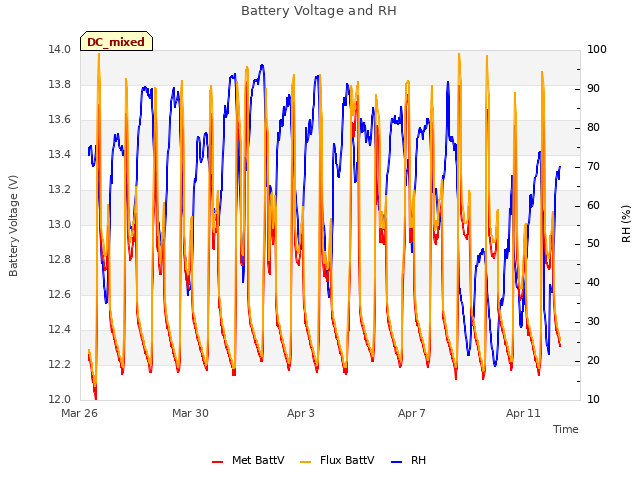Click the 12.0 voltage axis label
The image size is (640, 480).
60,400
